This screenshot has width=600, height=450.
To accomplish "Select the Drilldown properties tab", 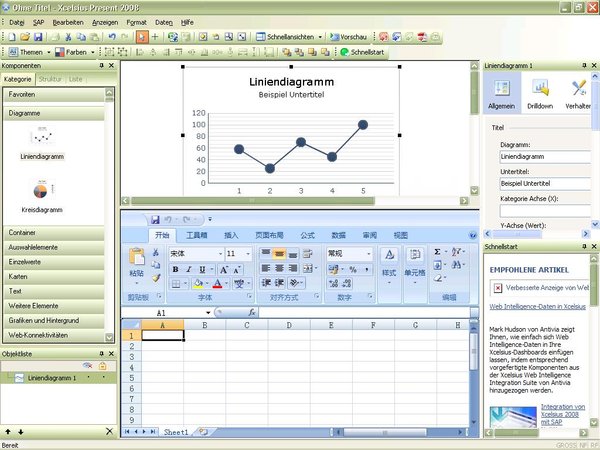I will (540, 94).
